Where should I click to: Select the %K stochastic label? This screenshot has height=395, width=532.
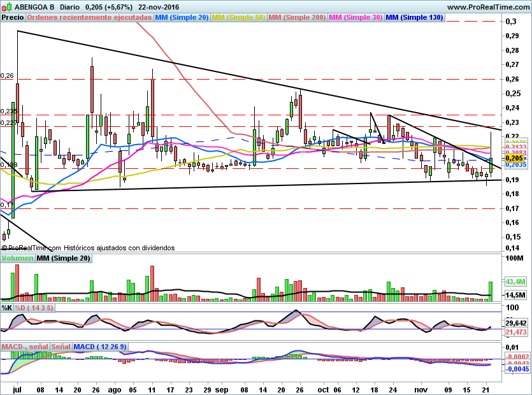point(7,308)
